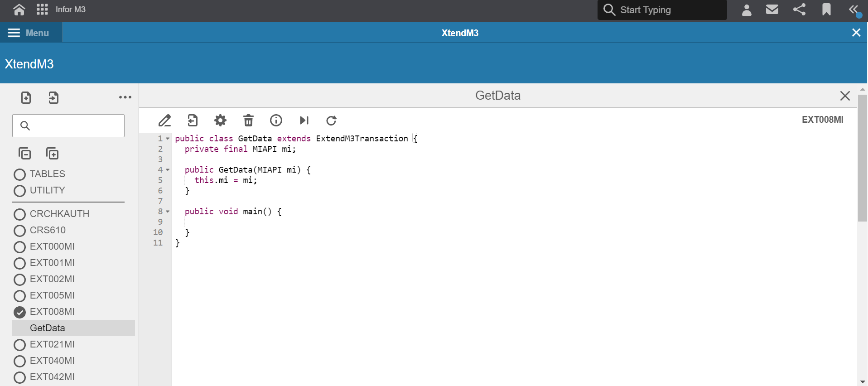The width and height of the screenshot is (868, 386).
Task: Click the EXT008MI label in editor header
Action: (823, 120)
